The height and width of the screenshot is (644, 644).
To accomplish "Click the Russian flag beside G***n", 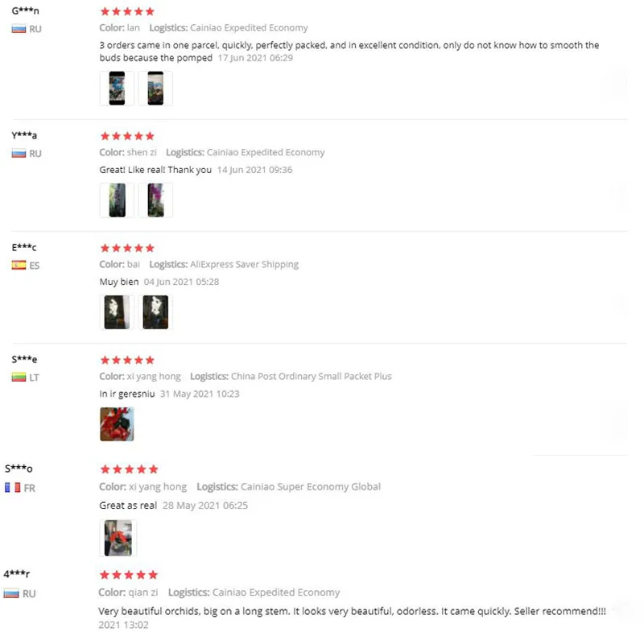I will 19,29.
